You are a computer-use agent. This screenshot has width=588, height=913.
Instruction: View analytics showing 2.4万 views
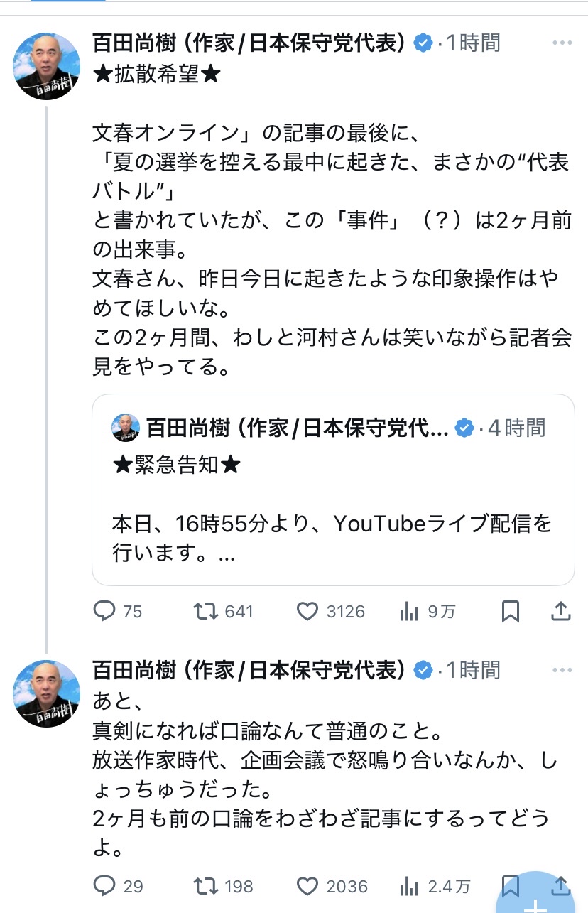click(x=410, y=886)
